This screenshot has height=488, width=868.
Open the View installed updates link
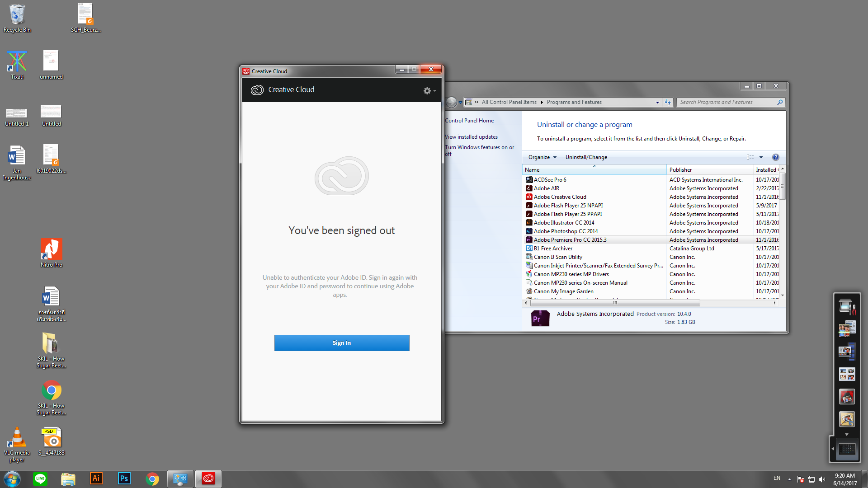[x=471, y=137]
